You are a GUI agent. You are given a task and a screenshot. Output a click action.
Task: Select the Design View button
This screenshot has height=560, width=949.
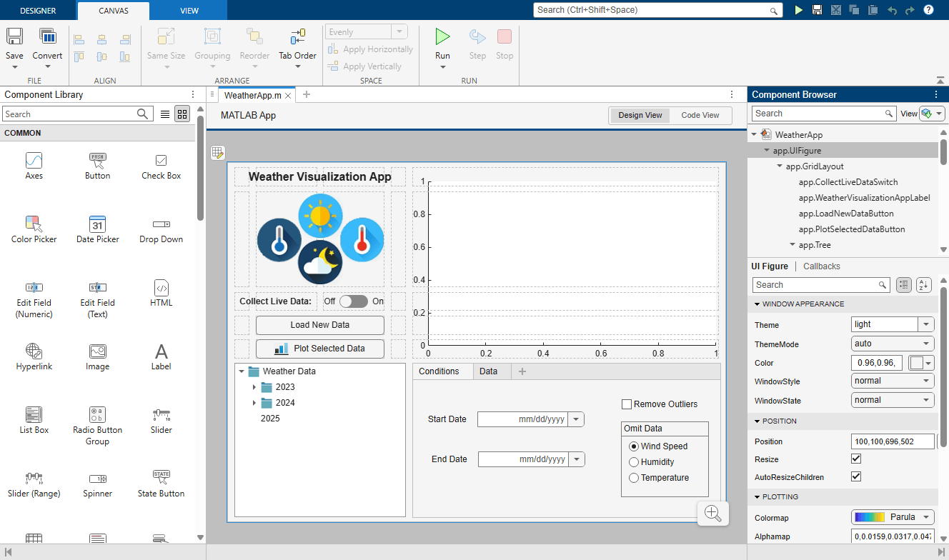point(640,115)
